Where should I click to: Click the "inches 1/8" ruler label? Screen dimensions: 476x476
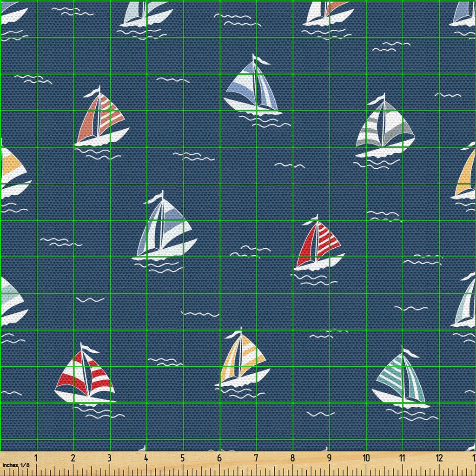(16, 464)
